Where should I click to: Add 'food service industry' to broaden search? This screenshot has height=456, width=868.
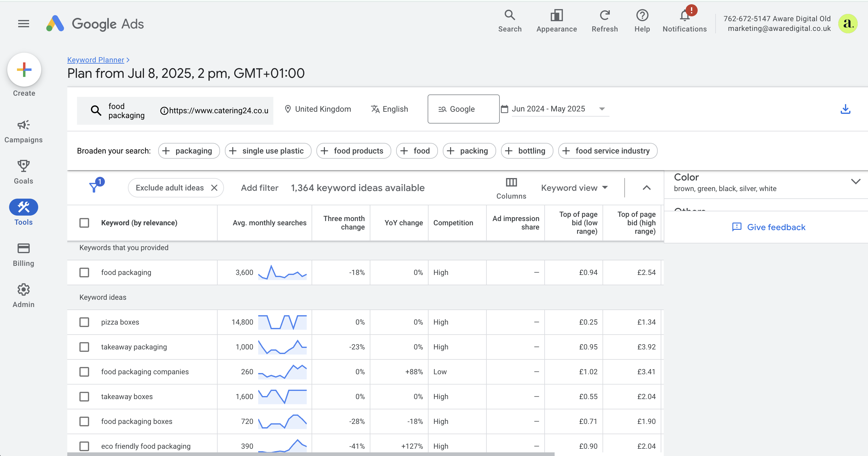(x=608, y=151)
